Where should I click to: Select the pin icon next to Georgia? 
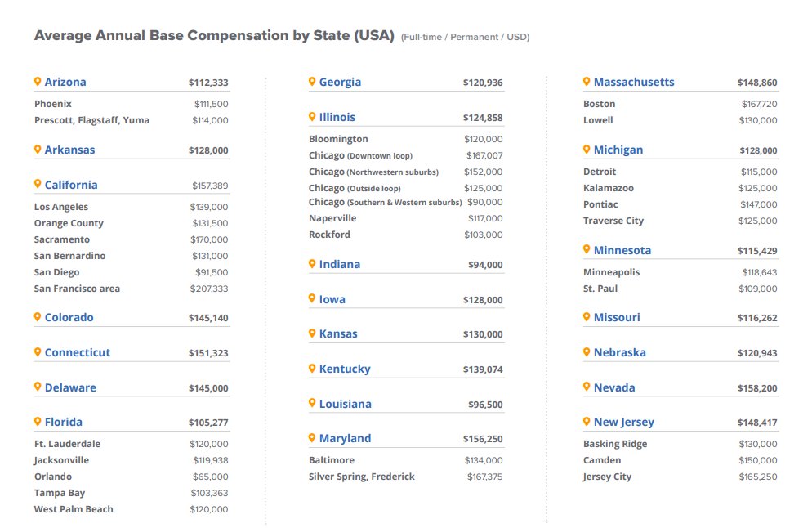312,82
